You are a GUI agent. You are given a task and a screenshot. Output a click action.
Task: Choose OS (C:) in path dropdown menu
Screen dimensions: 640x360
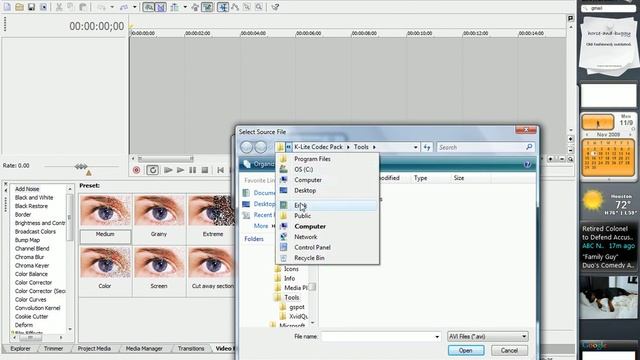[x=327, y=169]
